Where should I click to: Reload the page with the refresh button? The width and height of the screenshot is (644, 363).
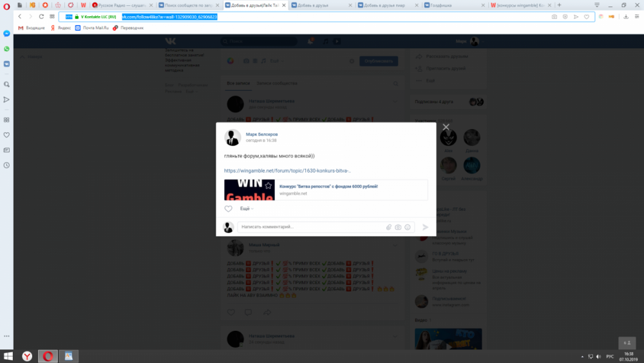tap(42, 16)
